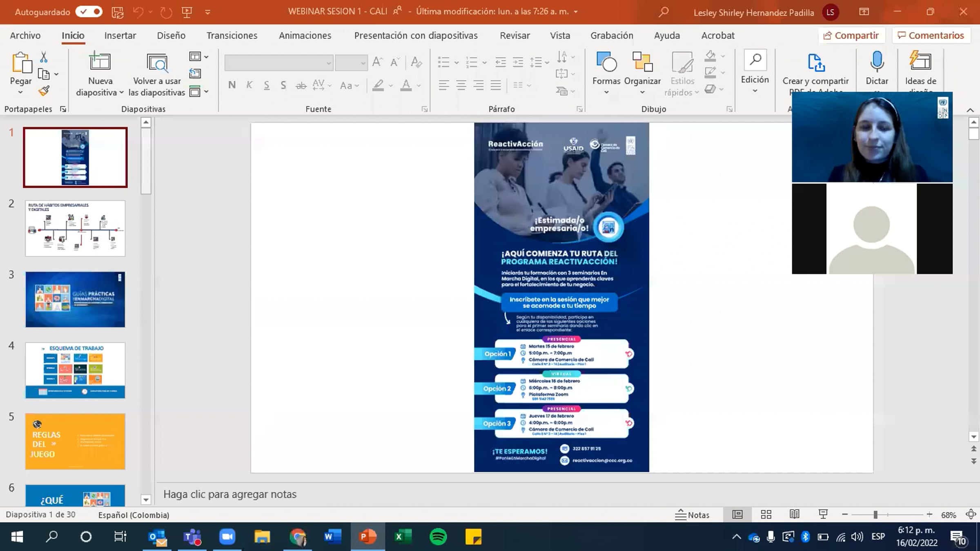Decrease list indent level icon
The height and width of the screenshot is (551, 980).
pos(501,62)
